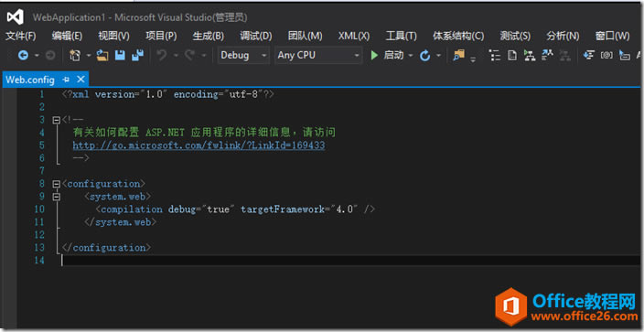644x332 pixels.
Task: Open the 调试(D) menu
Action: point(256,37)
